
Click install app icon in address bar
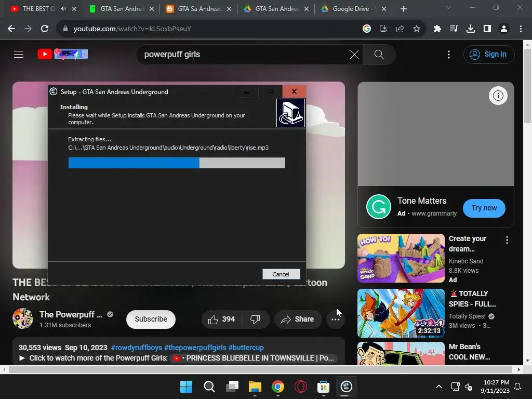click(383, 29)
